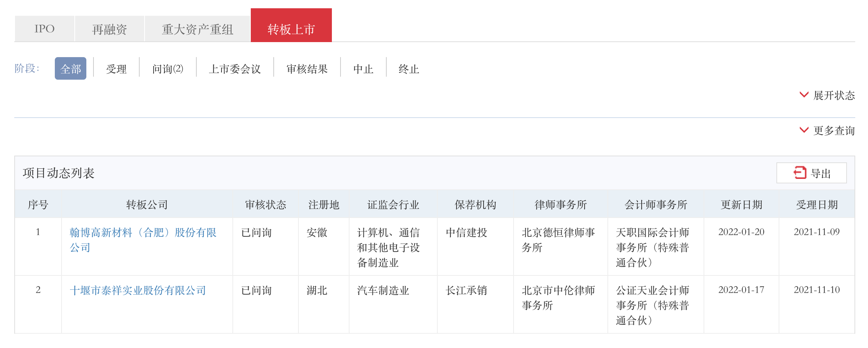Switch to the IPO tab
Image resolution: width=868 pixels, height=348 pixels.
(x=44, y=29)
